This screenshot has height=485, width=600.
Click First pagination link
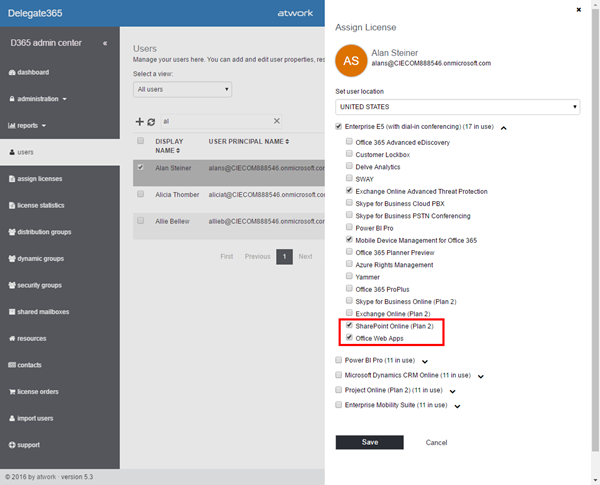click(x=227, y=256)
